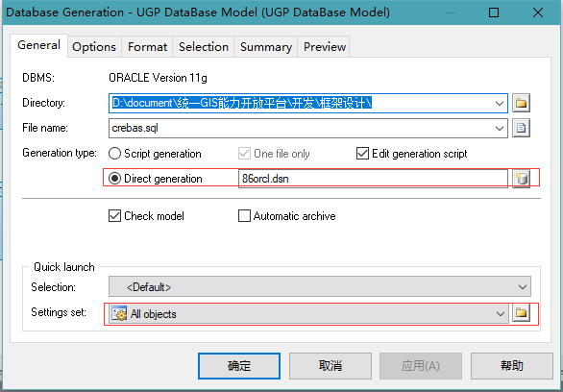The height and width of the screenshot is (392, 563).
Task: Go to the Summary tab
Action: click(266, 47)
